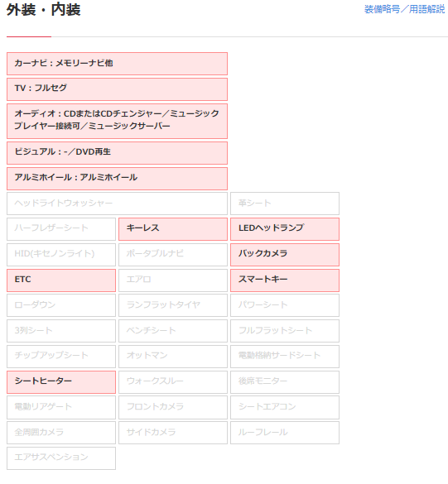Select the 革シート cell
448x484 pixels.
(285, 204)
